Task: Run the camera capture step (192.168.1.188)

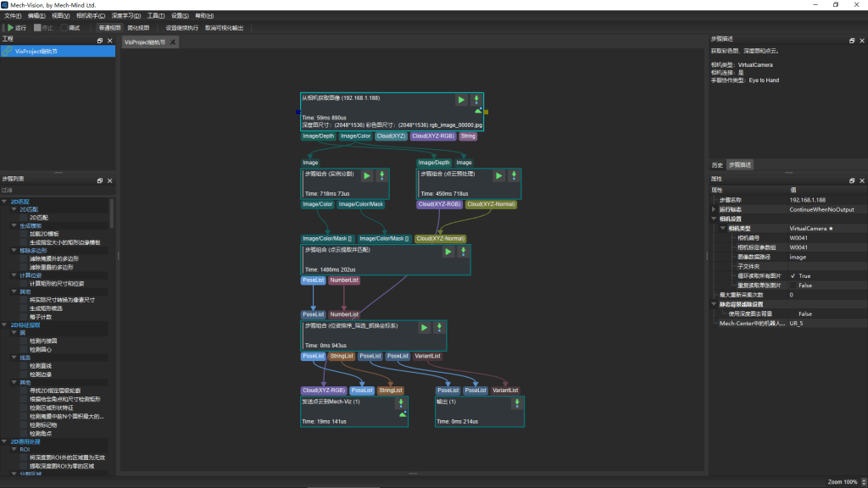Action: tap(461, 100)
